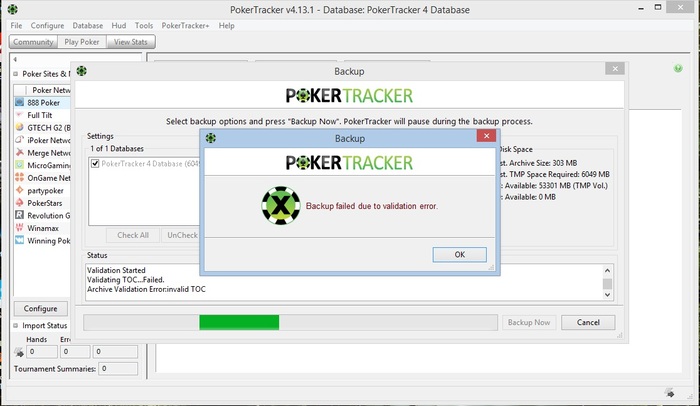Switch to the Community tab
This screenshot has width=700, height=406.
pyautogui.click(x=33, y=42)
